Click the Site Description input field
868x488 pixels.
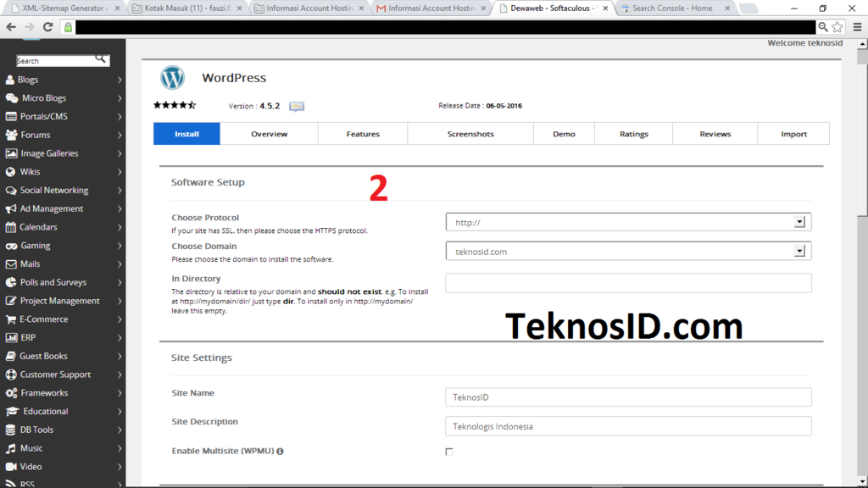(628, 426)
